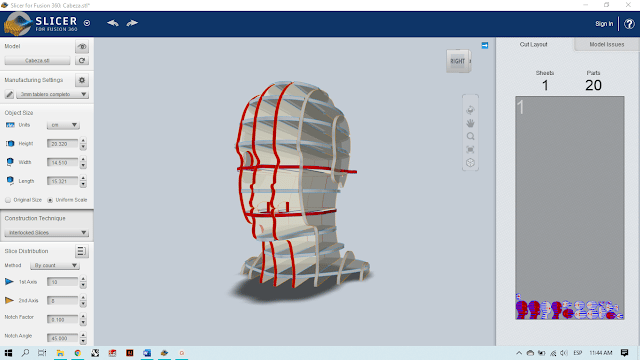Select the Original Size radio button
The image size is (640, 360).
[x=8, y=200]
